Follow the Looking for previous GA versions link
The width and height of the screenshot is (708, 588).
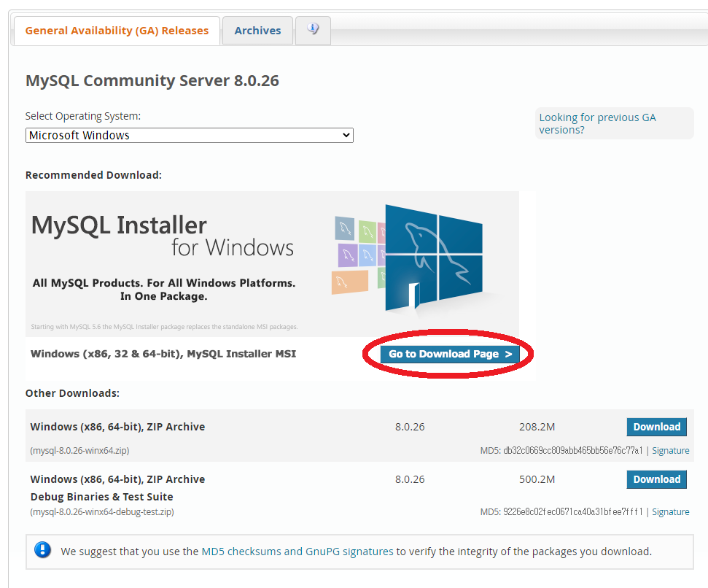pyautogui.click(x=597, y=123)
